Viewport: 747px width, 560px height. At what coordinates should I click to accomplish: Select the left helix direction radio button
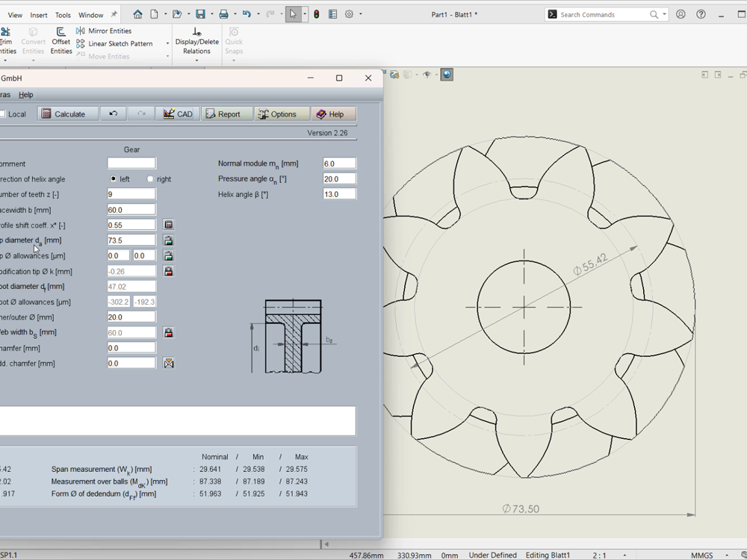click(x=114, y=179)
